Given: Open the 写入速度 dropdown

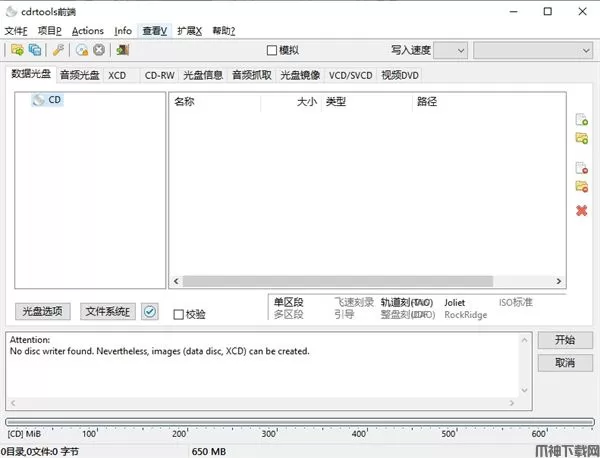Looking at the screenshot, I should [x=450, y=51].
